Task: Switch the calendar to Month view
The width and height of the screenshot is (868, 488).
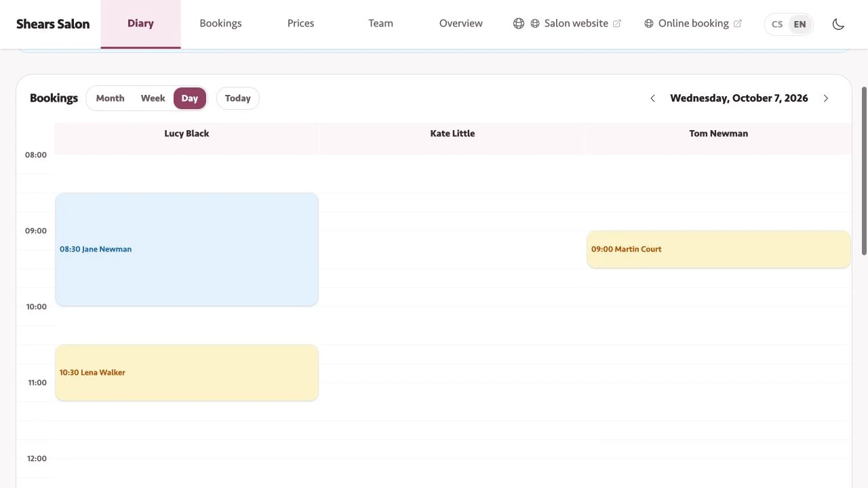Action: pos(110,98)
